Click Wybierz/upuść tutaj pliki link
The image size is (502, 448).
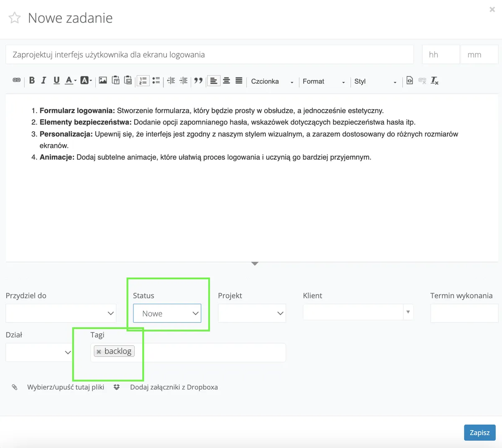[x=66, y=387]
